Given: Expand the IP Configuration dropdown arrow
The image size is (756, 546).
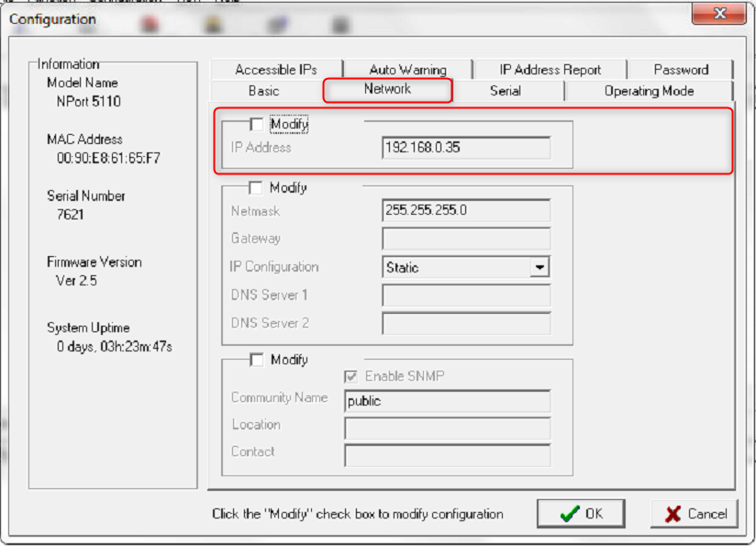Looking at the screenshot, I should [x=540, y=268].
